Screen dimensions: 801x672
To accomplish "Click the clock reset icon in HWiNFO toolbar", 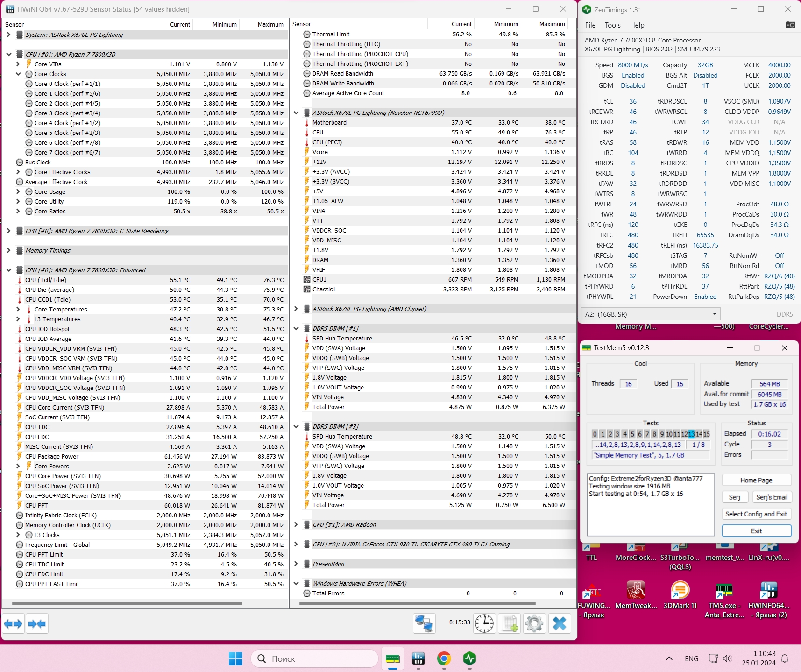I will click(x=484, y=623).
